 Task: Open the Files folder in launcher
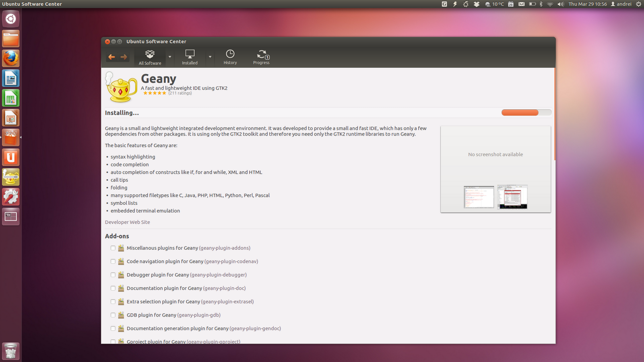click(x=11, y=39)
